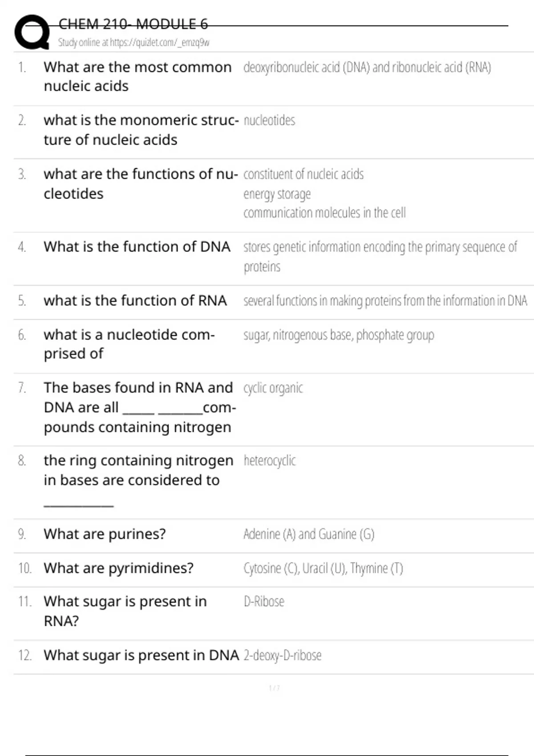This screenshot has height=756, width=534.
Task: Click the 'nucleotides' answer text
Action: pos(269,121)
